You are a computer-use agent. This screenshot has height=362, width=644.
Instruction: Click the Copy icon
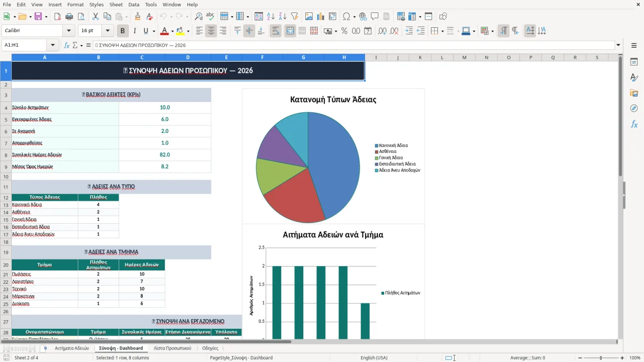point(107,17)
